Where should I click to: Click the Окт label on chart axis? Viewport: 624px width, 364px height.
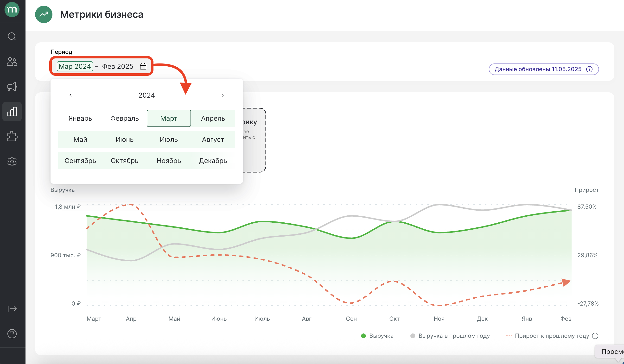coord(395,319)
